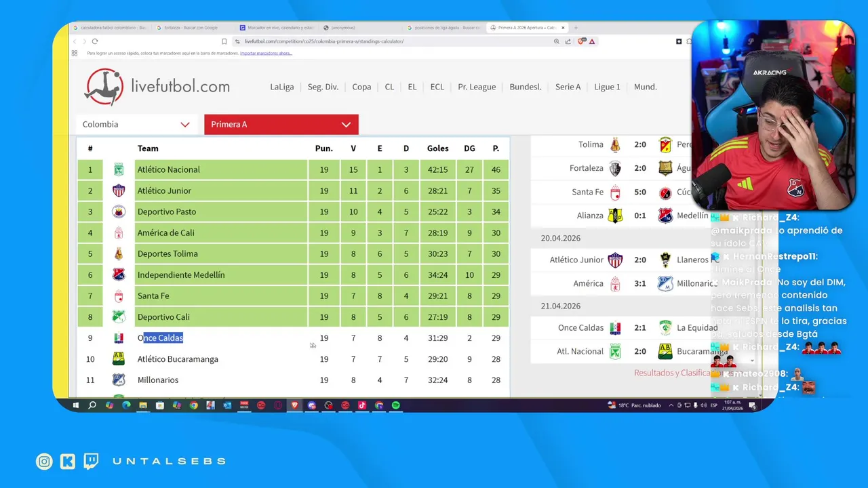Click the Pun. column header
The width and height of the screenshot is (868, 488).
(324, 148)
